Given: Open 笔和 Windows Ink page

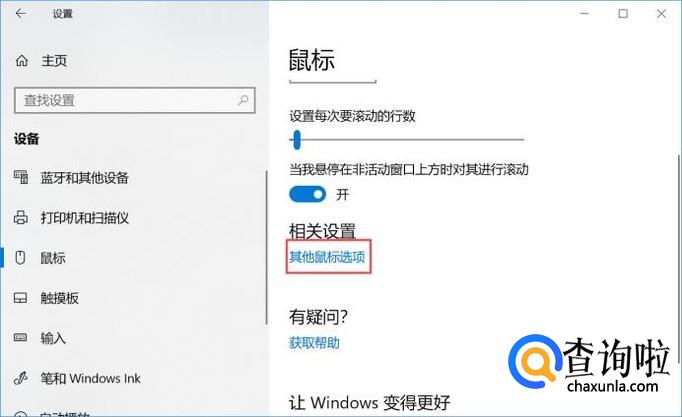Looking at the screenshot, I should 90,378.
